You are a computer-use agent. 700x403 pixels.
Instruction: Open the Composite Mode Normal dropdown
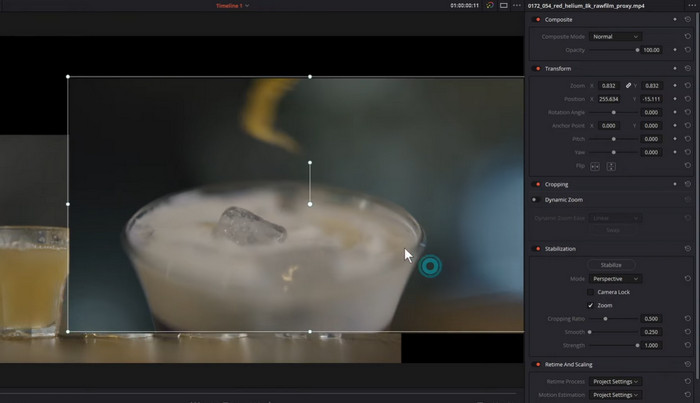click(x=615, y=37)
